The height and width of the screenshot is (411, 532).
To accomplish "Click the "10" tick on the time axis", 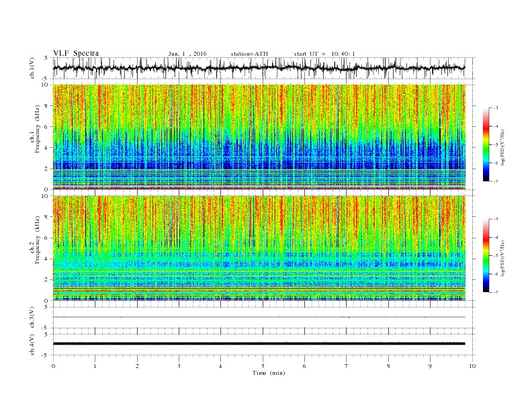I will [472, 366].
